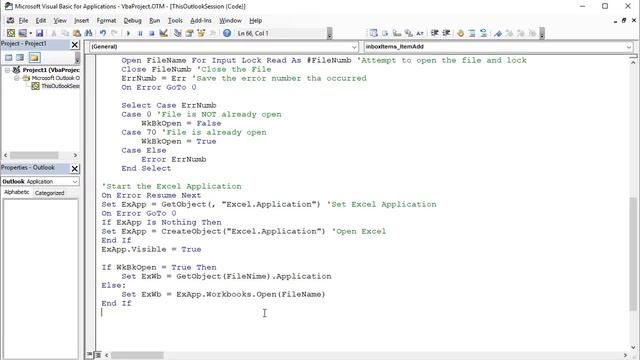Toggle Folders in Project panel
640x360 pixels.
pyautogui.click(x=34, y=58)
